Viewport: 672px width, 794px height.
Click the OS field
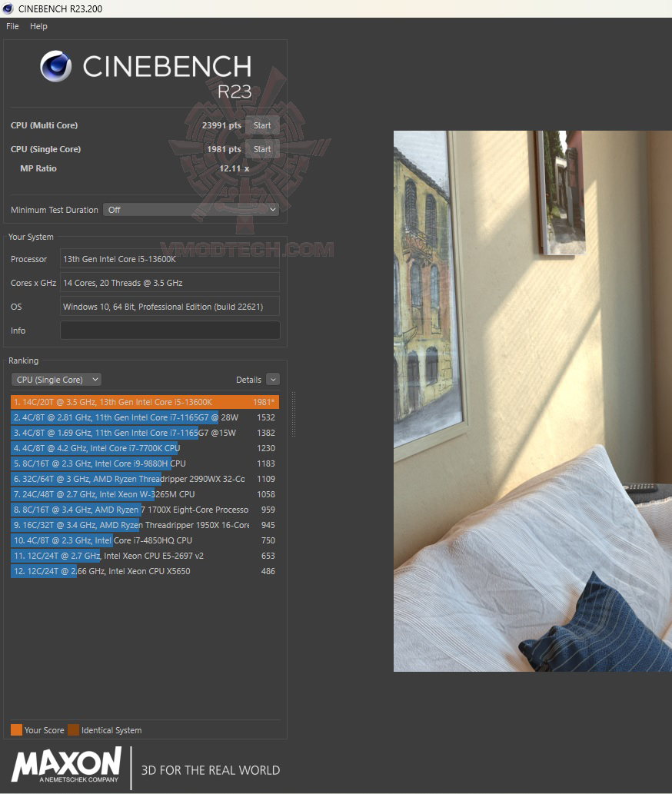coord(170,307)
